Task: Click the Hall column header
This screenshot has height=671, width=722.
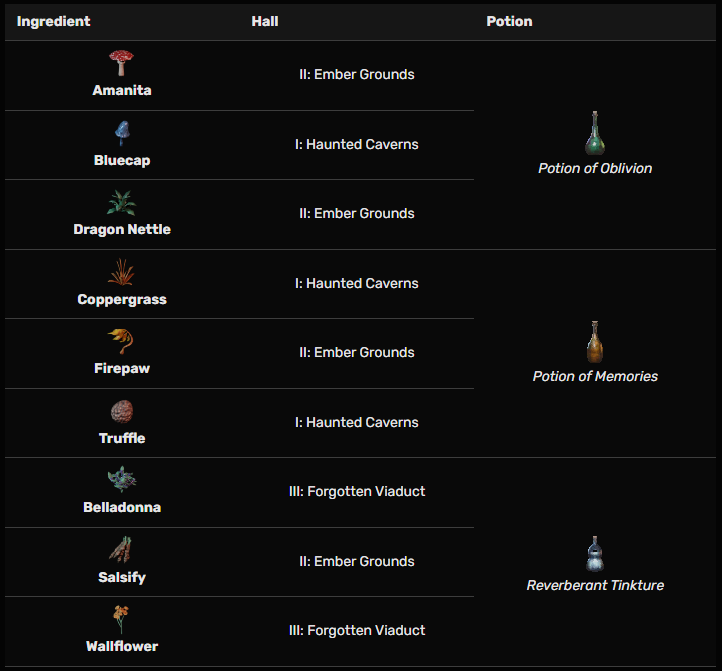Action: 265,21
